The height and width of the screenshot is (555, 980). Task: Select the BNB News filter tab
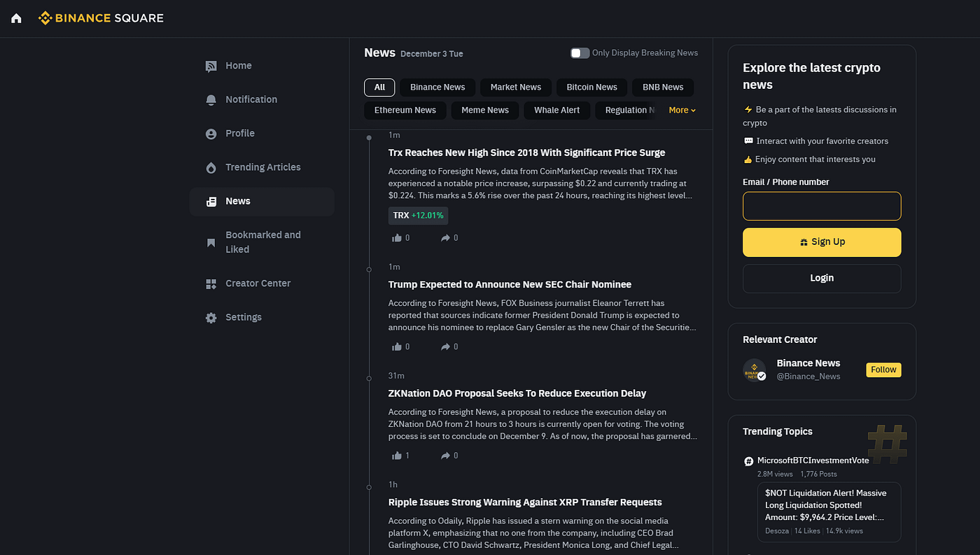pyautogui.click(x=663, y=87)
